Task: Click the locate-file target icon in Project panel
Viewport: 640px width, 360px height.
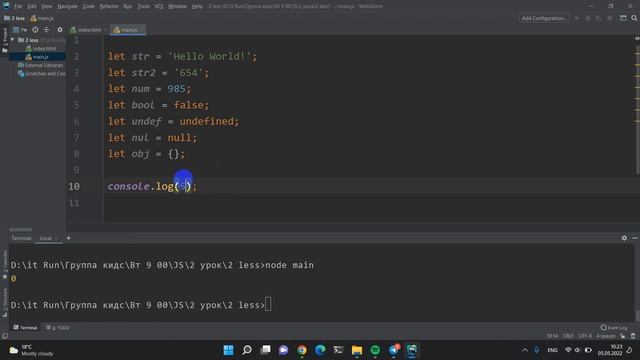Action: click(x=36, y=30)
